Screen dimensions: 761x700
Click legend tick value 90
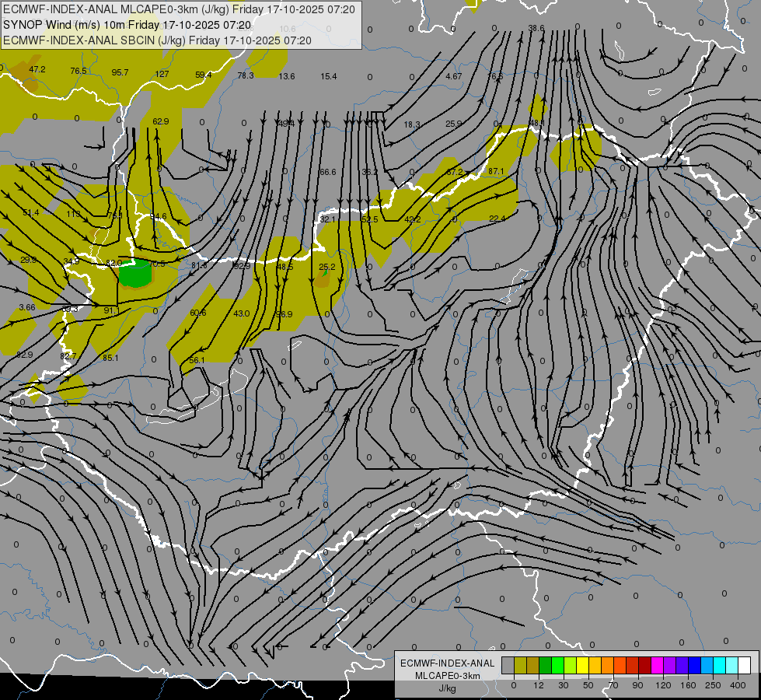click(x=637, y=685)
